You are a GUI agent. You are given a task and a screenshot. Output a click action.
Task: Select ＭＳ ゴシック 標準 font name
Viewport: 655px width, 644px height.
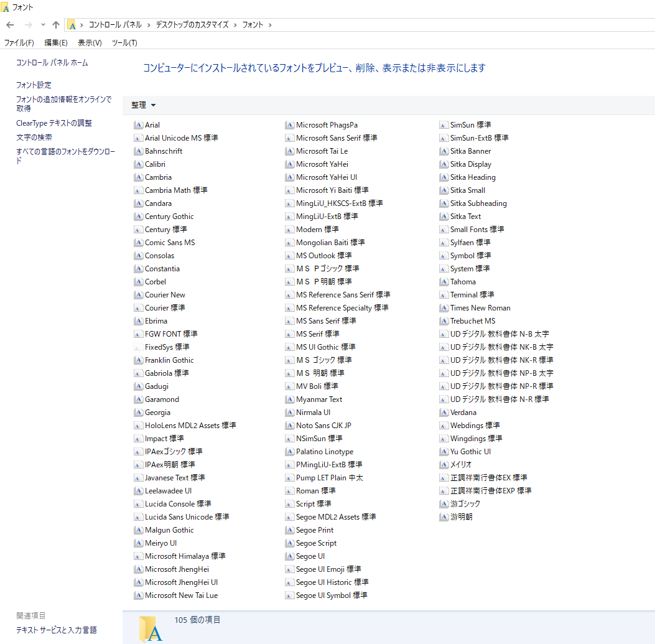coord(323,360)
